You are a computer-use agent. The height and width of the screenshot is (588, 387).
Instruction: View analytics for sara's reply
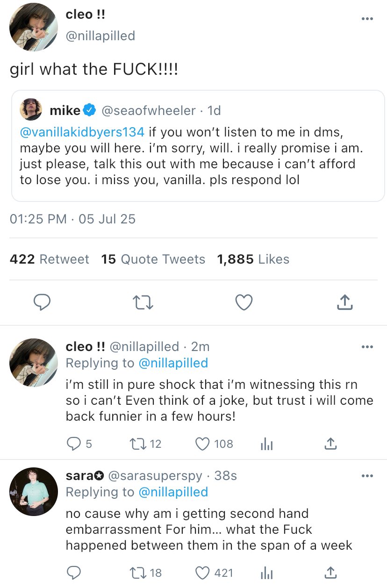coord(267,573)
